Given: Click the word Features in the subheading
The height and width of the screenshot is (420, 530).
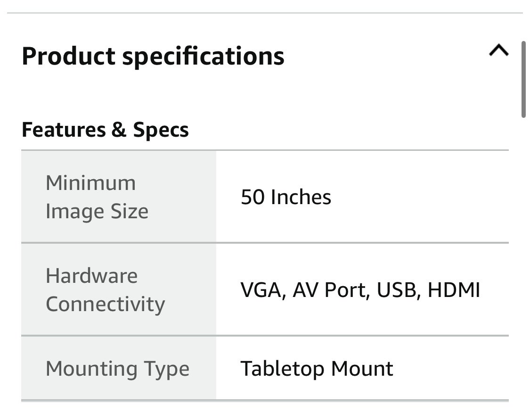Looking at the screenshot, I should (x=64, y=130).
